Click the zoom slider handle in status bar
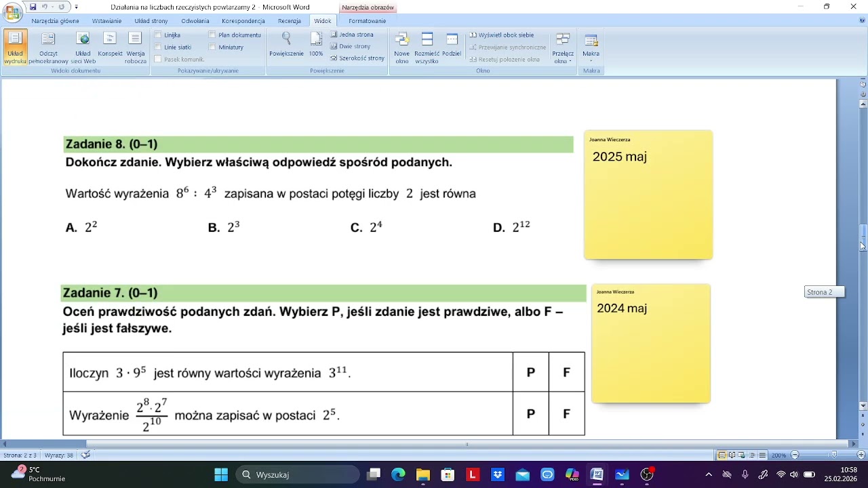Screen dimensions: 868x488 pos(834,455)
